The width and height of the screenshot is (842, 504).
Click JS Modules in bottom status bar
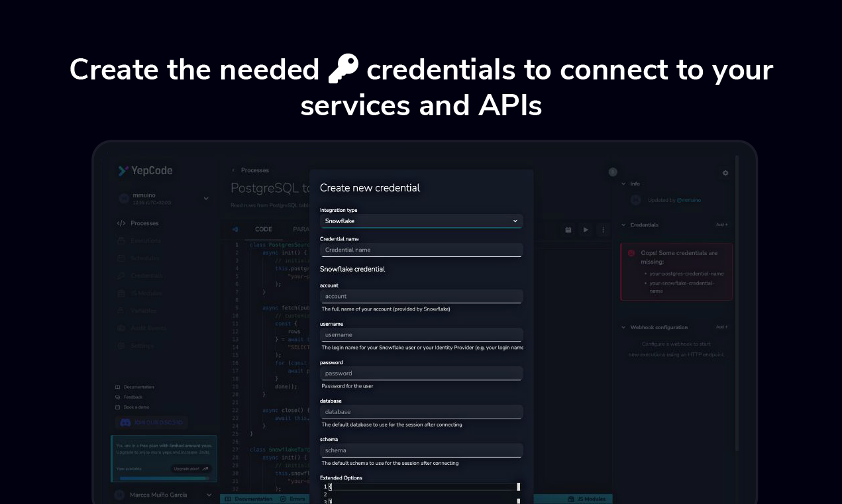coord(587,499)
